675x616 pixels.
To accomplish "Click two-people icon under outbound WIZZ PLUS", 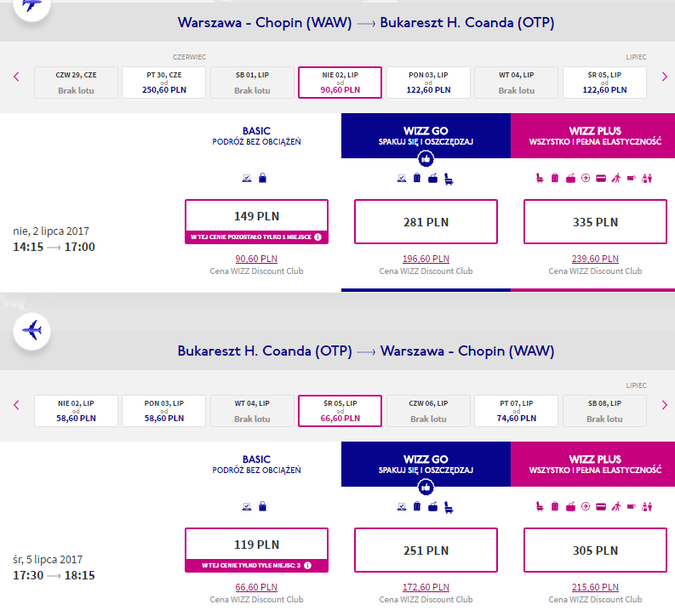I will click(647, 178).
